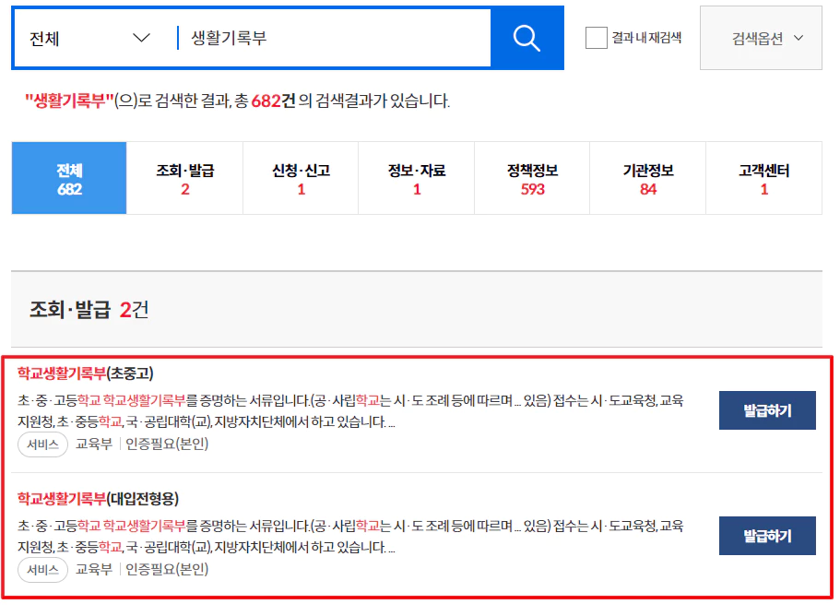This screenshot has height=616, width=840.
Task: Click 발급하기 for 학교생활기록부(대입전형용)
Action: point(766,536)
